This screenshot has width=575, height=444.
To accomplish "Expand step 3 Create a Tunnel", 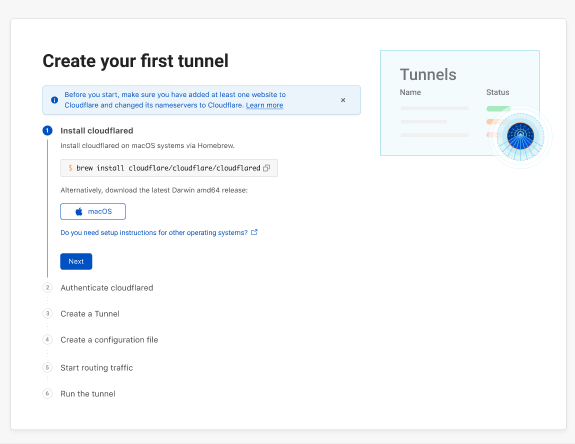I will tap(90, 314).
